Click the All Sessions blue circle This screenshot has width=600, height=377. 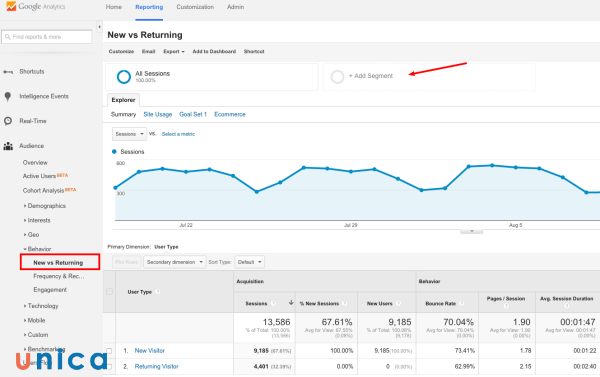click(x=124, y=77)
